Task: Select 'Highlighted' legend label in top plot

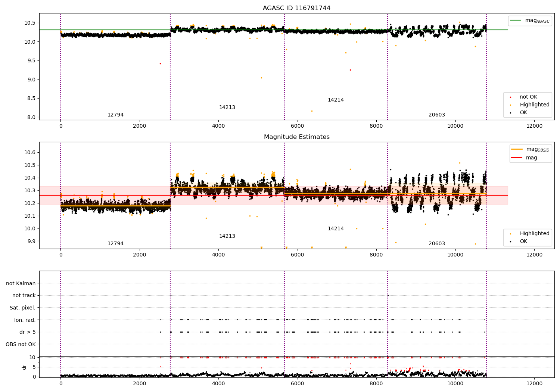Action: 535,105
